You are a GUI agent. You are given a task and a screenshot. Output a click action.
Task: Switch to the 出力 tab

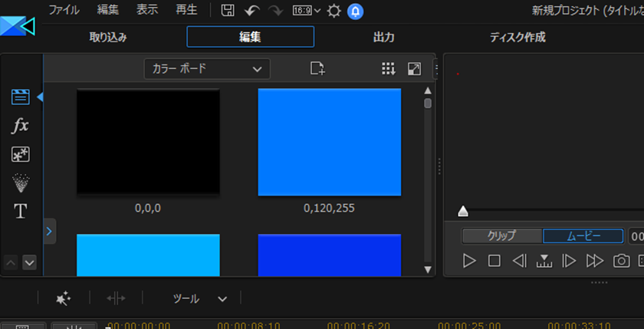[383, 37]
